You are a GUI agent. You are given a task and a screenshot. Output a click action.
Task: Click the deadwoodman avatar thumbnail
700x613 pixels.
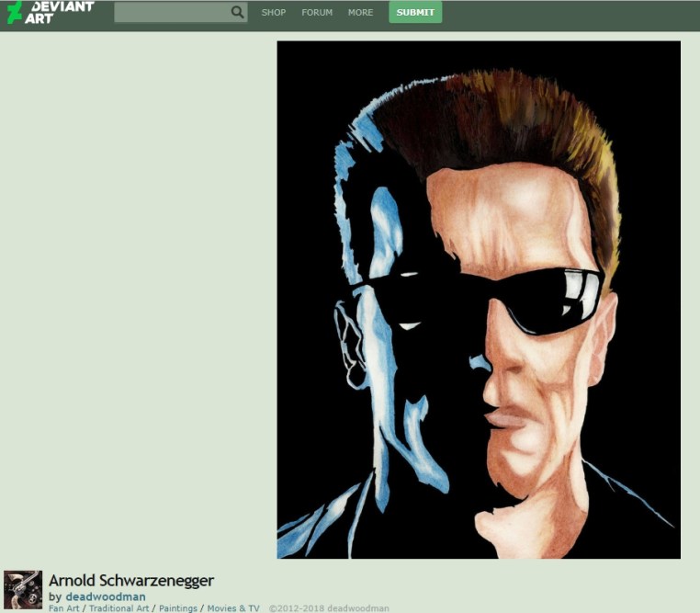23,589
